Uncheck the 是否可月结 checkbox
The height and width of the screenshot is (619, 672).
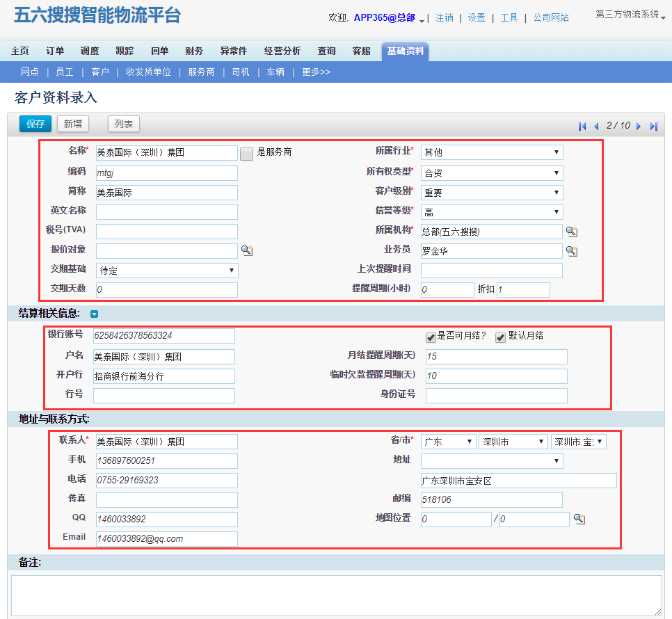click(431, 337)
